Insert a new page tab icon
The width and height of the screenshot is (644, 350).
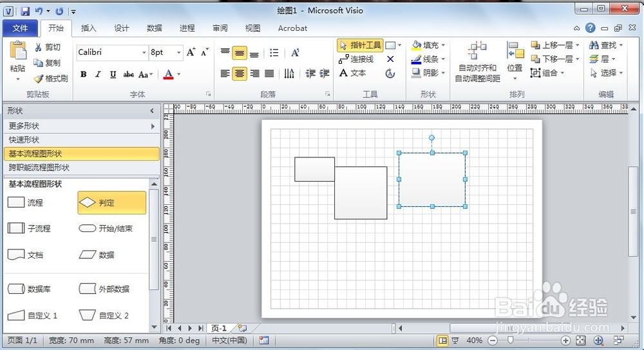click(x=242, y=328)
